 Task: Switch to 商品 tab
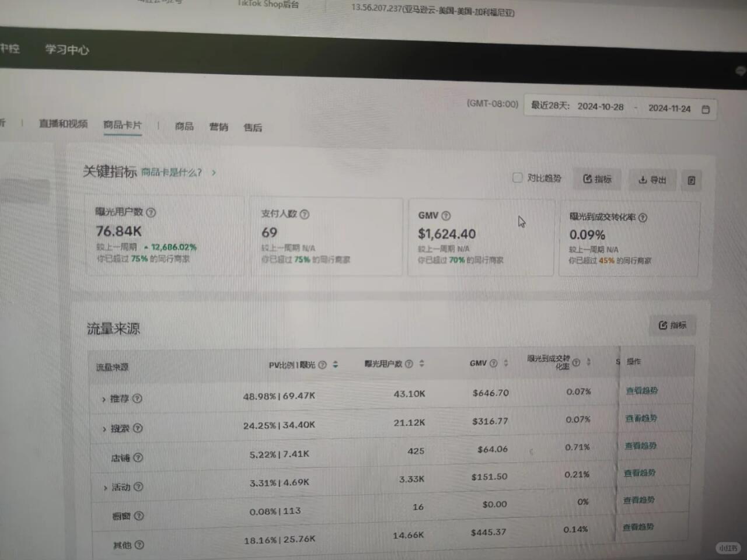[184, 126]
